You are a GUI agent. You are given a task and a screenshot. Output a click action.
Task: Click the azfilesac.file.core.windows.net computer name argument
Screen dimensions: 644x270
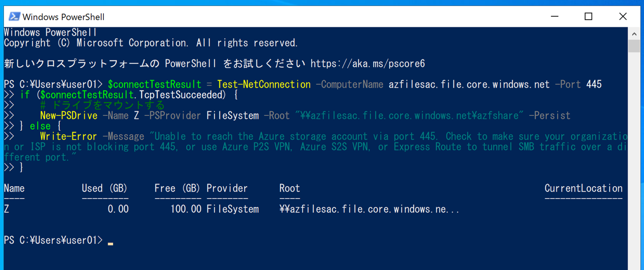pos(469,84)
